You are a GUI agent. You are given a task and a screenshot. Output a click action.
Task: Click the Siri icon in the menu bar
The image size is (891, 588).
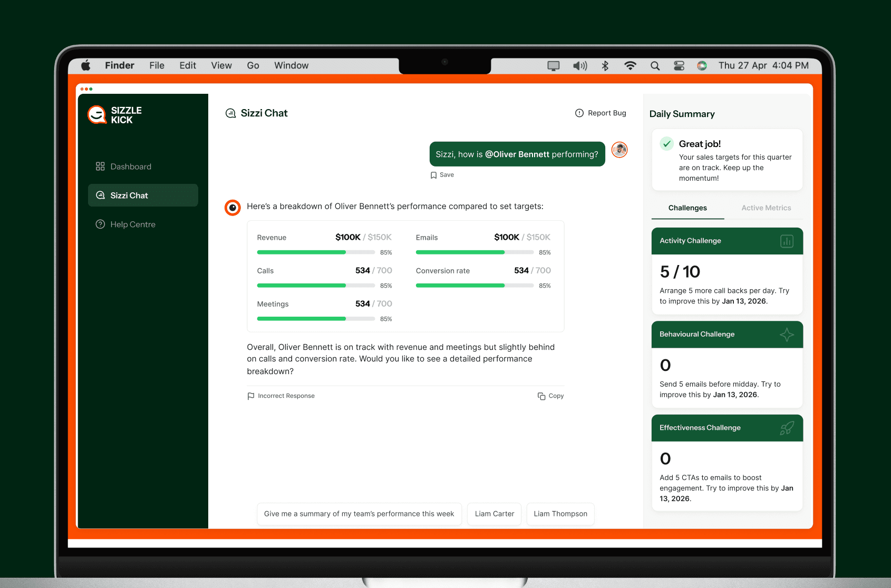click(702, 66)
